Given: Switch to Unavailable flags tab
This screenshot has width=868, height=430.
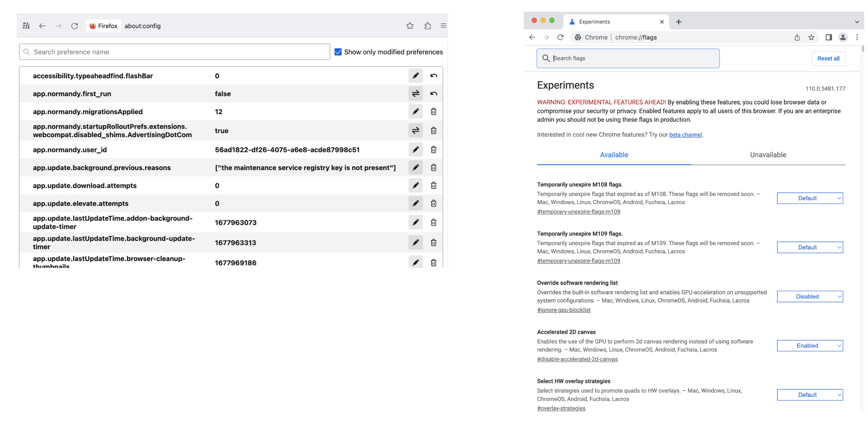Looking at the screenshot, I should [768, 155].
